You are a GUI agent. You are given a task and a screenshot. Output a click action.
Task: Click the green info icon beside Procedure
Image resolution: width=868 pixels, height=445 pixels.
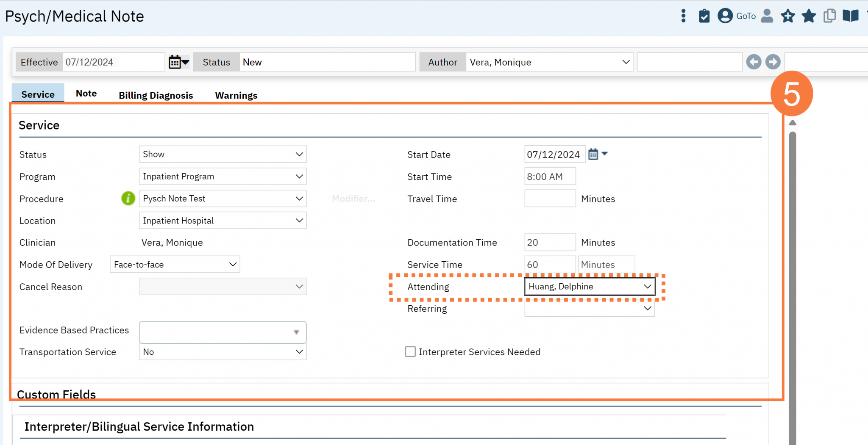128,198
